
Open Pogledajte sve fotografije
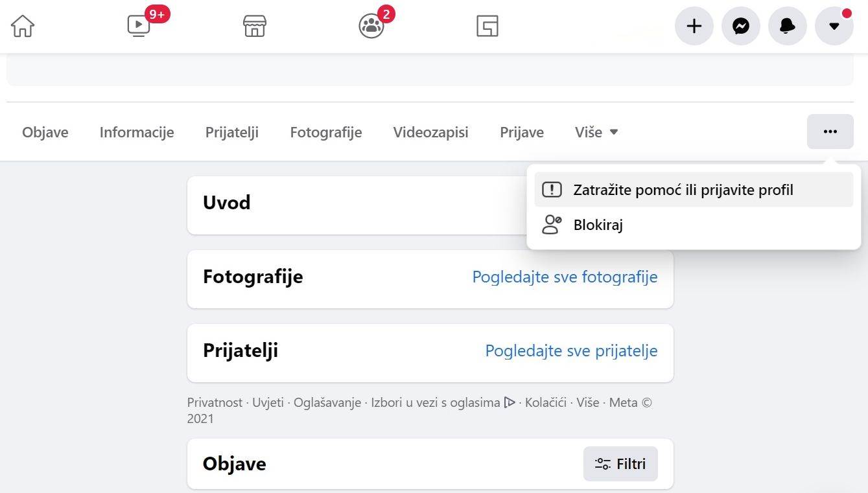point(565,277)
